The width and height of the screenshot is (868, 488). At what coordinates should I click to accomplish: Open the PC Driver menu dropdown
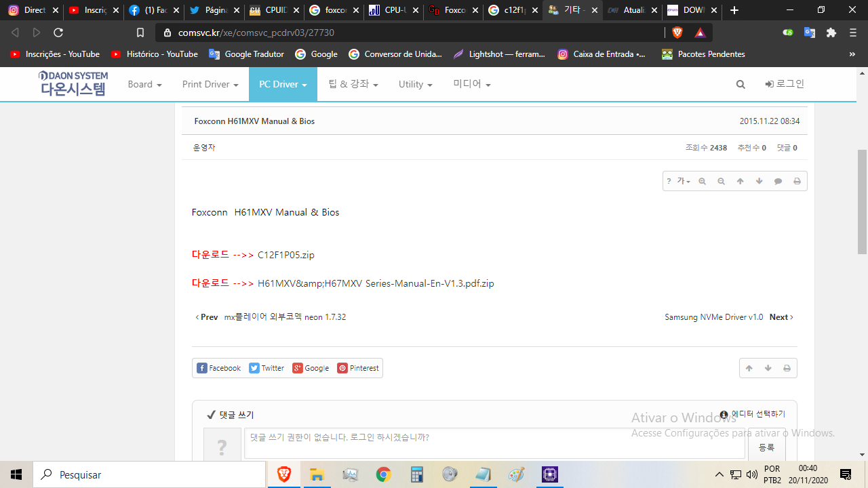coord(283,84)
